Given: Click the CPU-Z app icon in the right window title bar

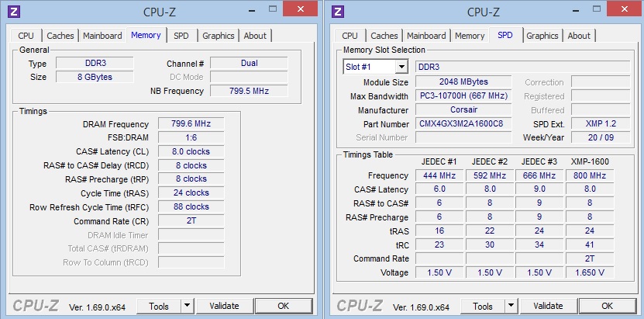Looking at the screenshot, I should pyautogui.click(x=338, y=11).
